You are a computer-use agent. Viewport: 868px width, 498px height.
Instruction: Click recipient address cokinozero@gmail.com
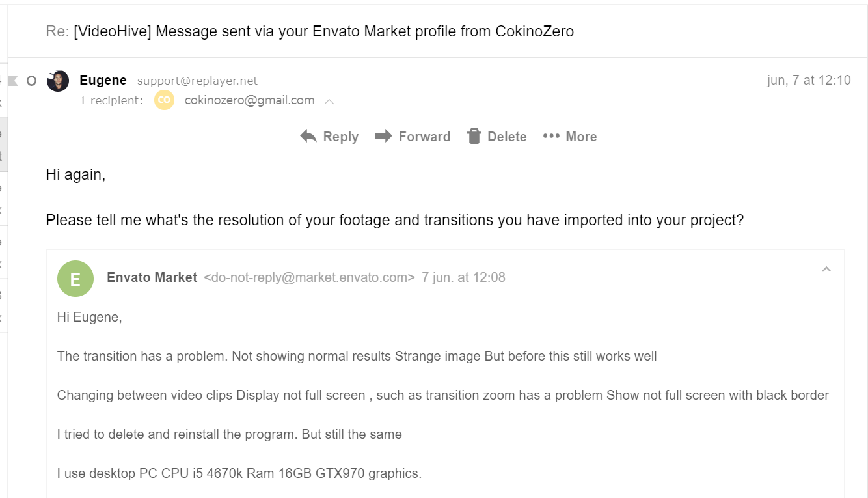pos(249,100)
